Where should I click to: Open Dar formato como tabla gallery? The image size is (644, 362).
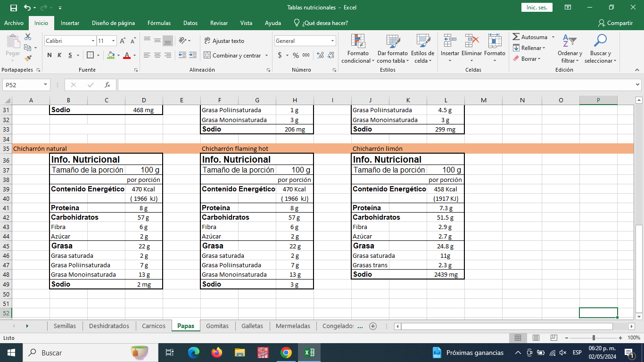[x=392, y=49]
